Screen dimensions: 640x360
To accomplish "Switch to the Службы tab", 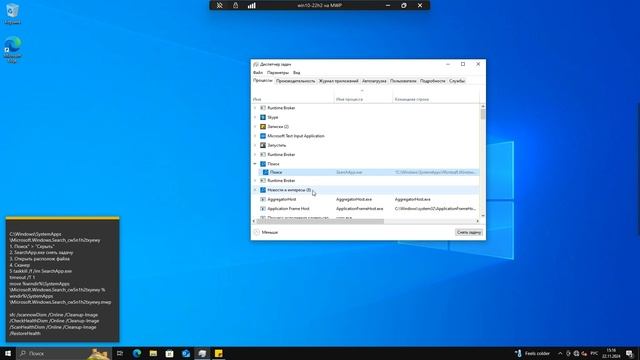I will click(x=457, y=81).
